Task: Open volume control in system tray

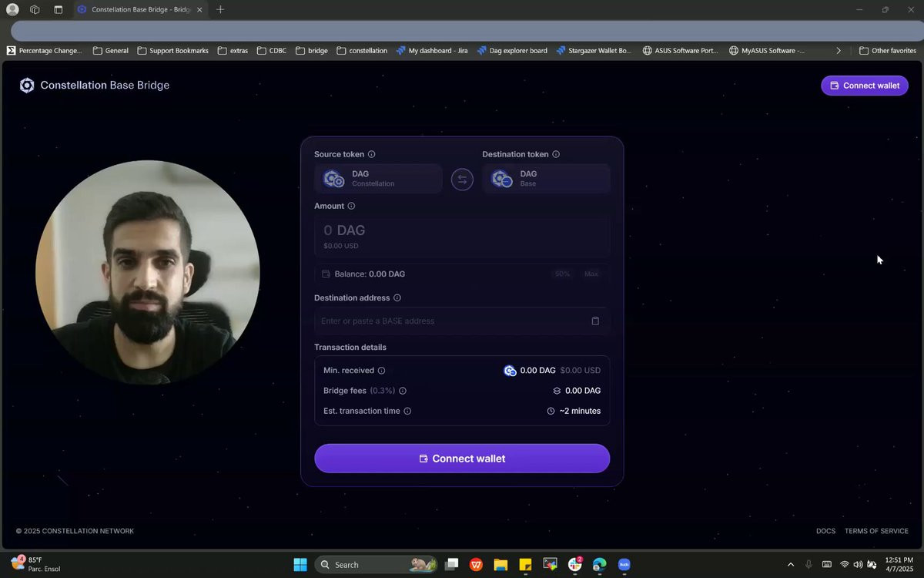Action: [858, 564]
